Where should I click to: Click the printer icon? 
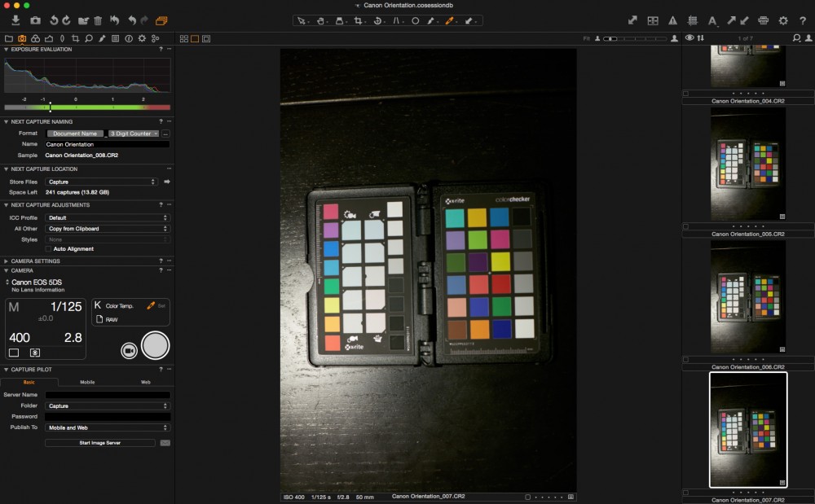763,20
